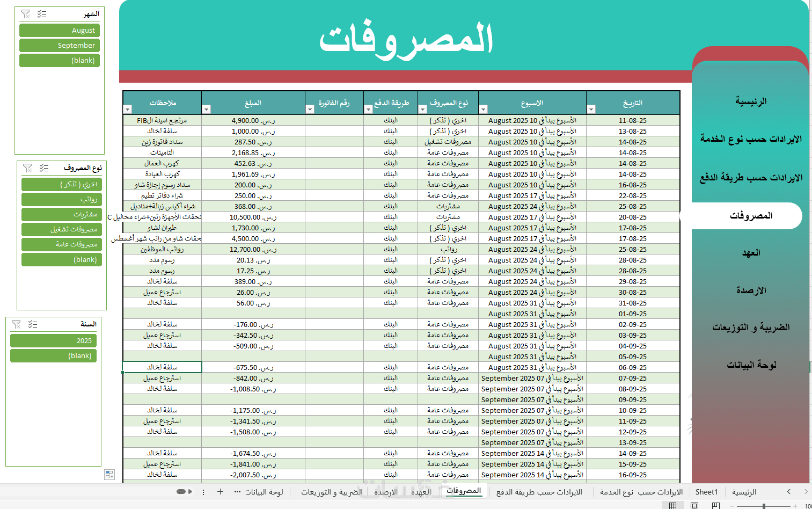Switch to Page Break Preview in the status bar
Image resolution: width=812 pixels, height=509 pixels.
[715, 505]
